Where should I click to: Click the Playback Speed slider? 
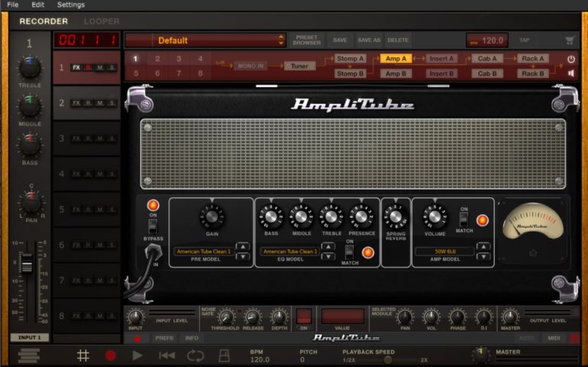[x=388, y=359]
